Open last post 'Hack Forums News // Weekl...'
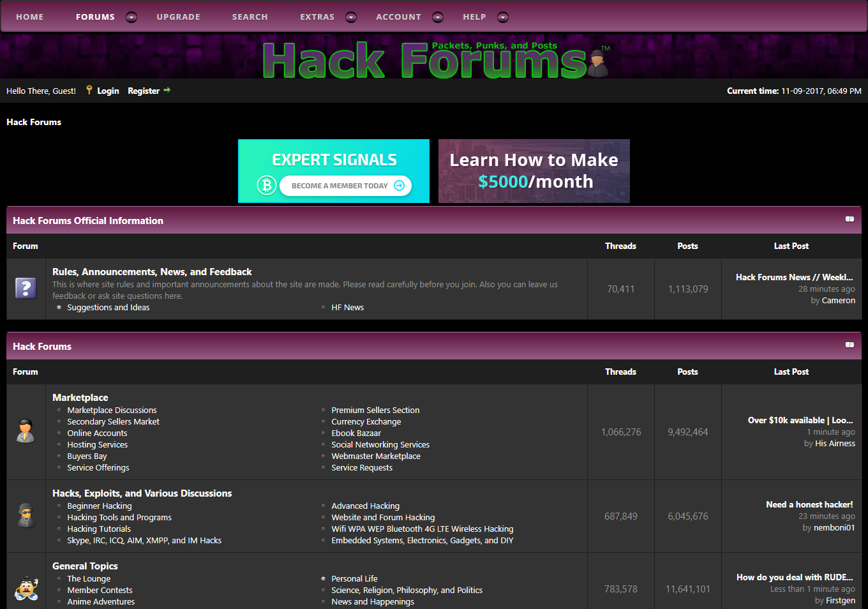Image resolution: width=868 pixels, height=609 pixels. [795, 278]
